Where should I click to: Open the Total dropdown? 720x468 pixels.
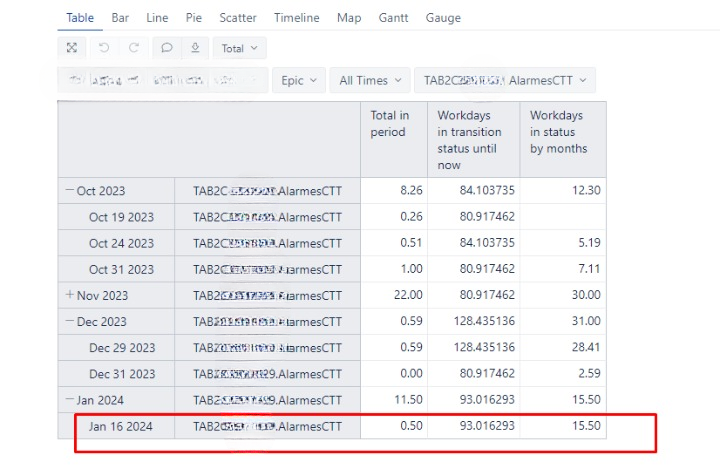(x=239, y=48)
